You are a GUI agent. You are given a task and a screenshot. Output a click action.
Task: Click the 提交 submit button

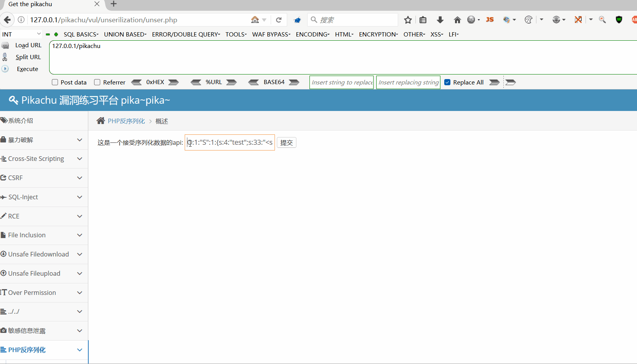click(x=286, y=142)
